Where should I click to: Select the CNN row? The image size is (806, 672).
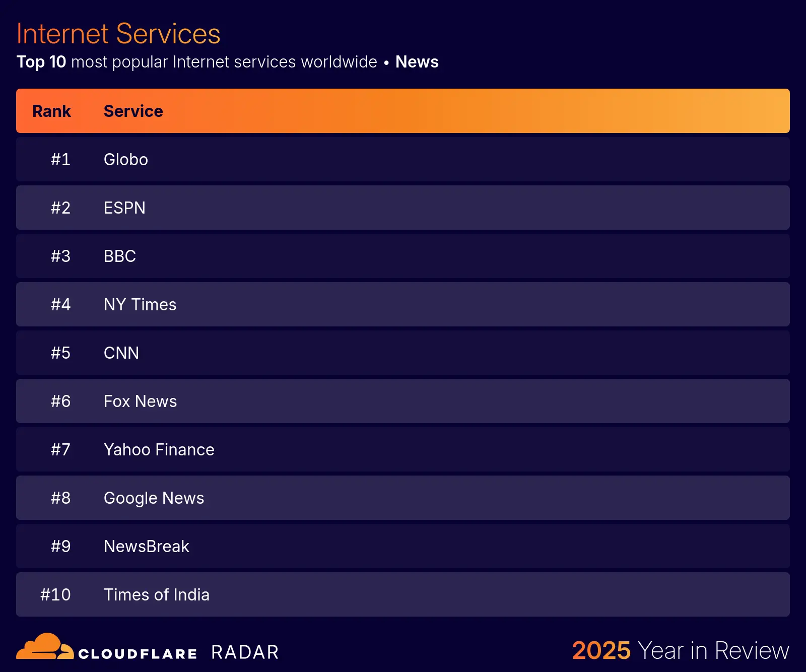(x=121, y=353)
